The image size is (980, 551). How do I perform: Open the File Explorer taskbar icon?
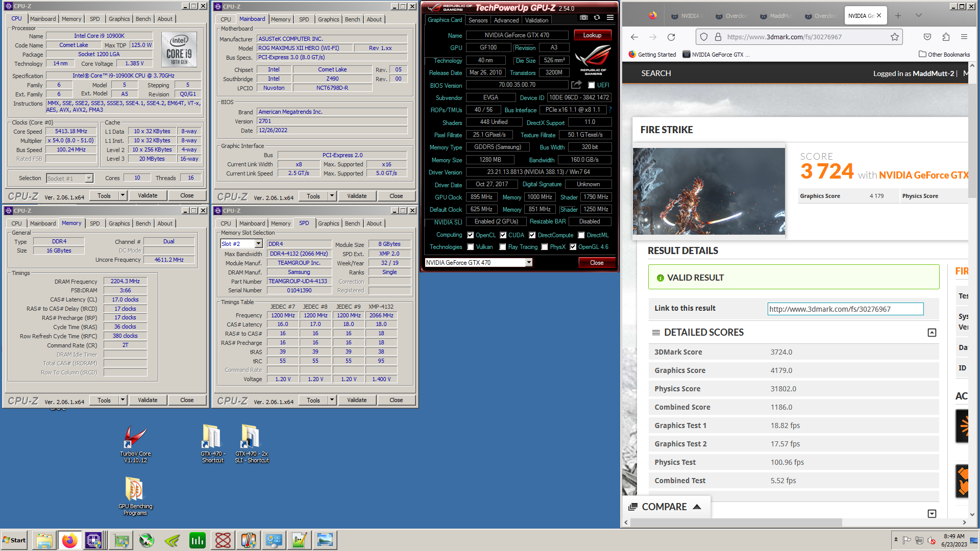coord(44,540)
